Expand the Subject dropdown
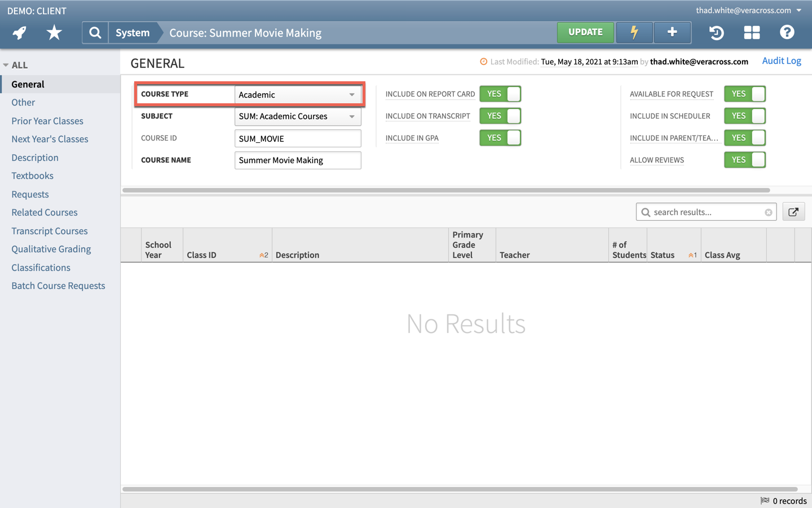The image size is (812, 508). 298,116
